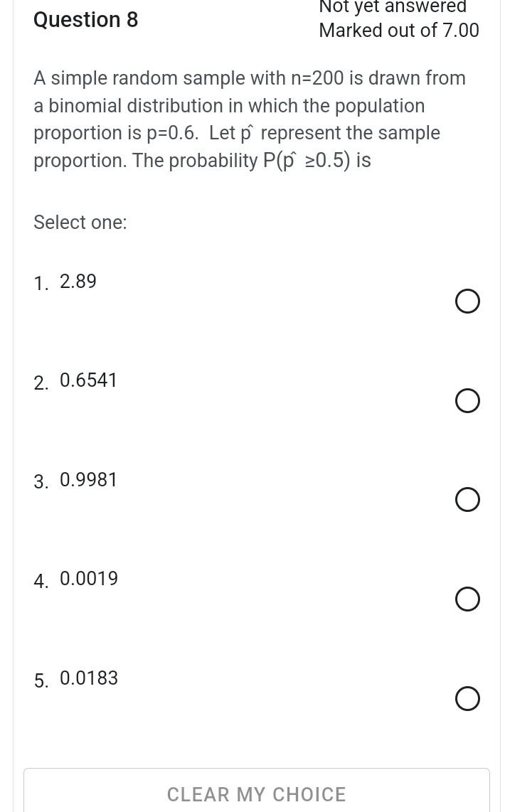Select the radio button for answer 0.0183
This screenshot has height=812, width=505.
467,698
